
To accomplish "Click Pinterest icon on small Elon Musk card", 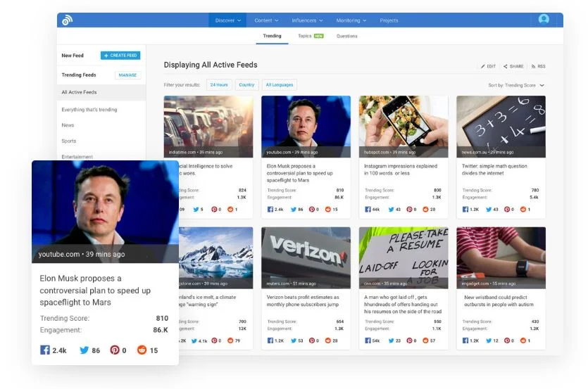I will coord(312,210).
